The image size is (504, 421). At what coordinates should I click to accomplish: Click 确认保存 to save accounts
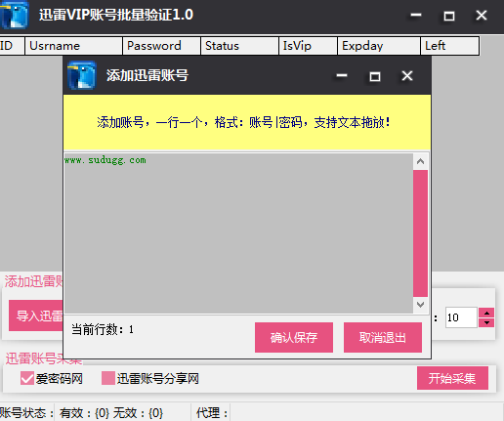(x=294, y=337)
